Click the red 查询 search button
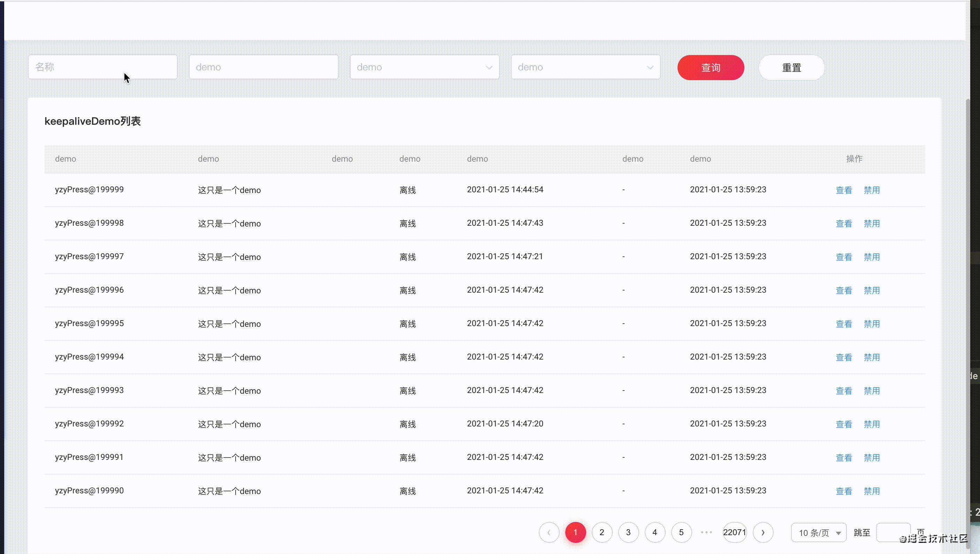Viewport: 980px width, 554px height. [711, 68]
